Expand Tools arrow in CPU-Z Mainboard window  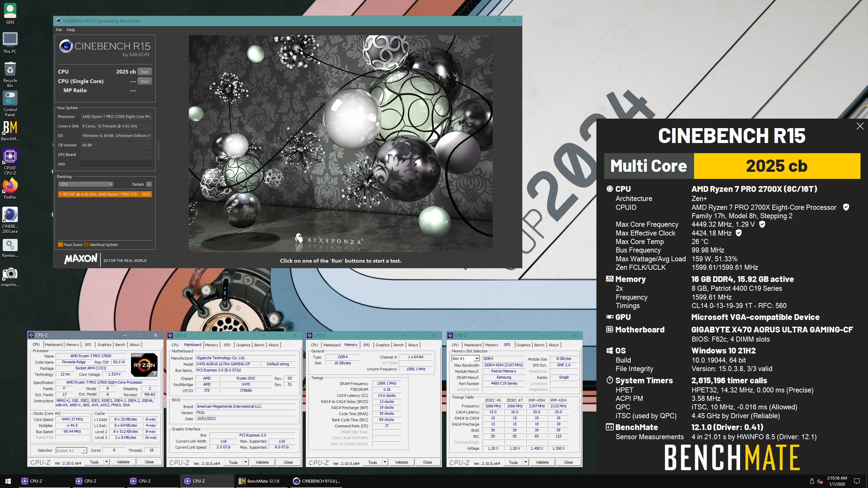point(245,462)
